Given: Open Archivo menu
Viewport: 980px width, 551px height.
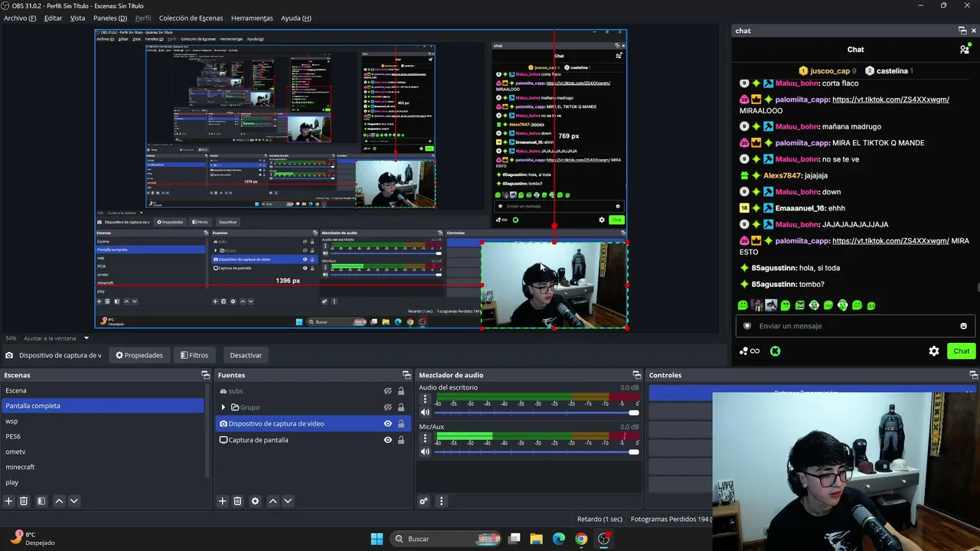Looking at the screenshot, I should point(20,18).
